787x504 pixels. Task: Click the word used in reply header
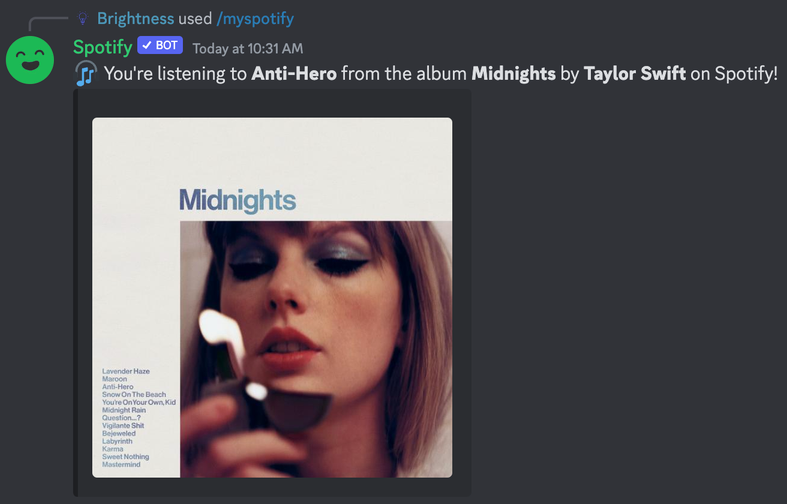(x=195, y=19)
